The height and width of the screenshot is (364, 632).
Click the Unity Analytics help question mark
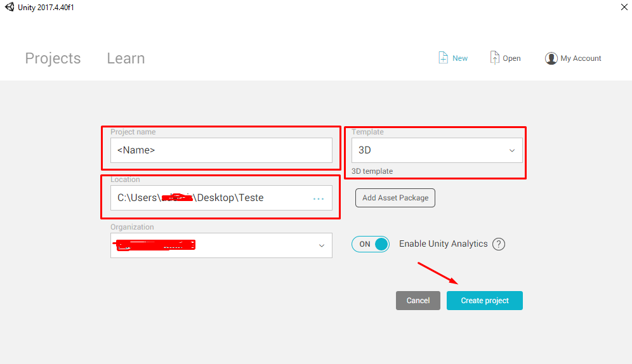coord(499,244)
